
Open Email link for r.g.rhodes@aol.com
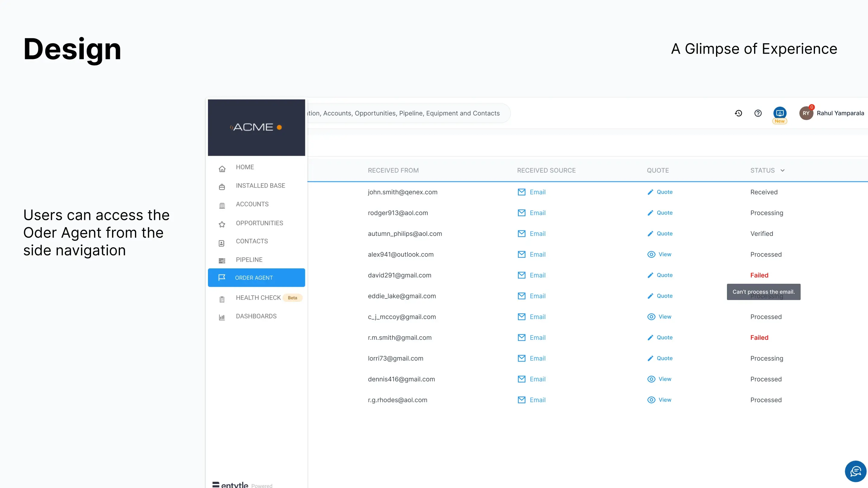[x=537, y=400]
